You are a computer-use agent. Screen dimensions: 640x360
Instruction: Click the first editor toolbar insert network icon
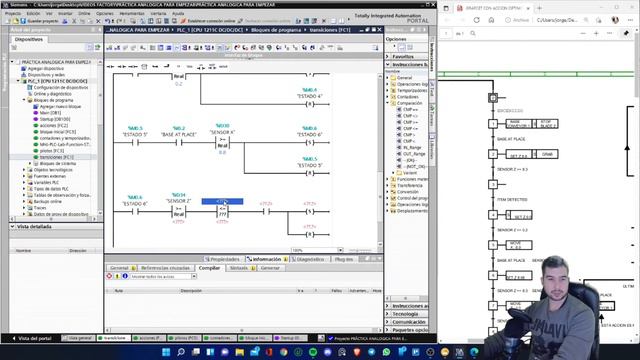click(x=109, y=48)
